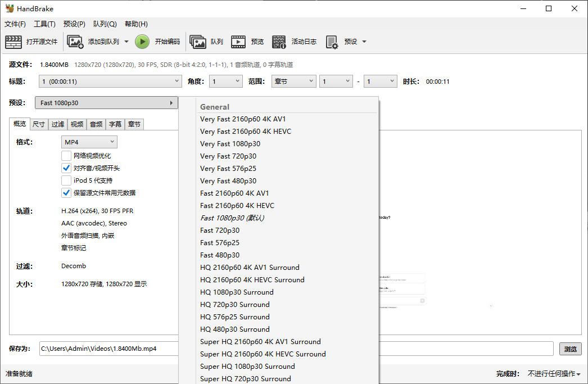Click the Open Source clapperboard icon
This screenshot has height=384, width=588.
tap(13, 42)
